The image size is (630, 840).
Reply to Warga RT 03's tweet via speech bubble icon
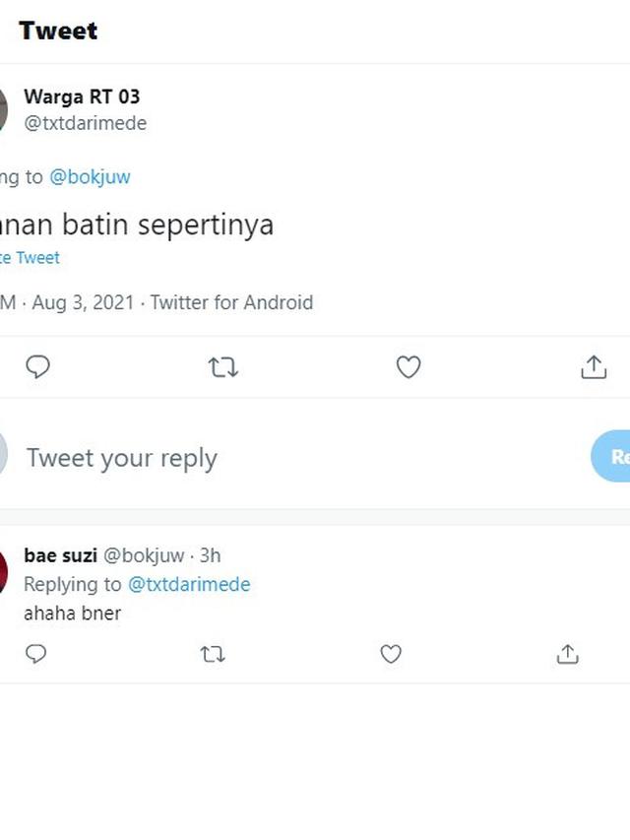[38, 366]
